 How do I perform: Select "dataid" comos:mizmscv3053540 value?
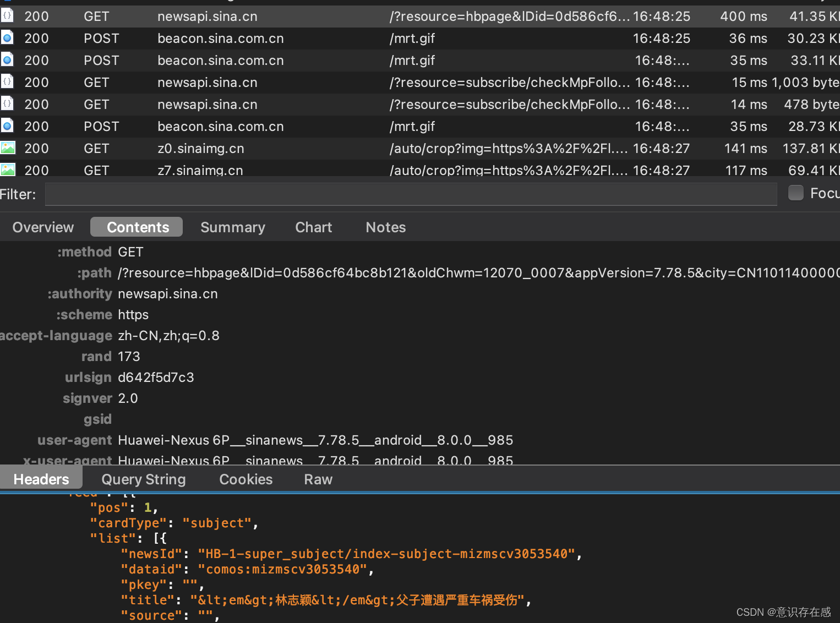[282, 569]
